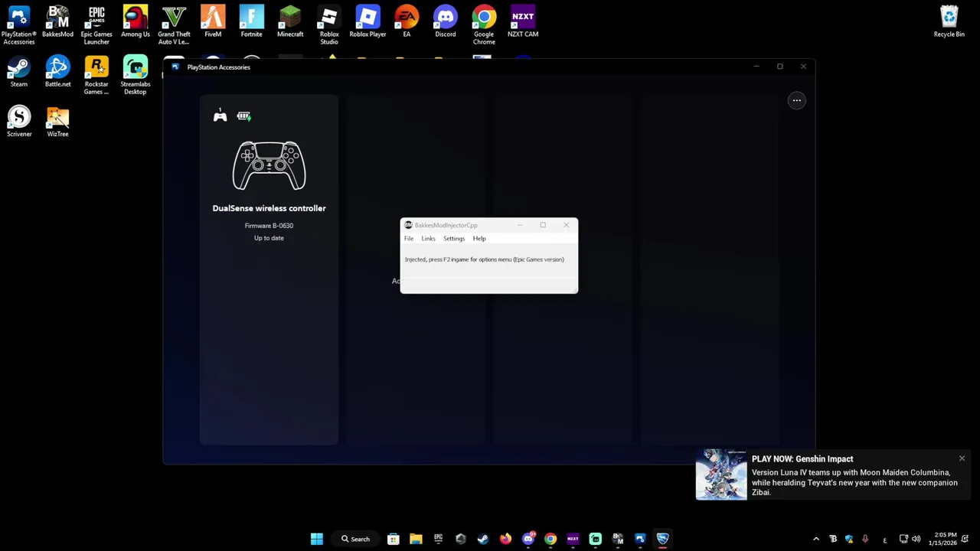The height and width of the screenshot is (551, 980).
Task: Dismiss the Genshin Impact notification
Action: [962, 458]
